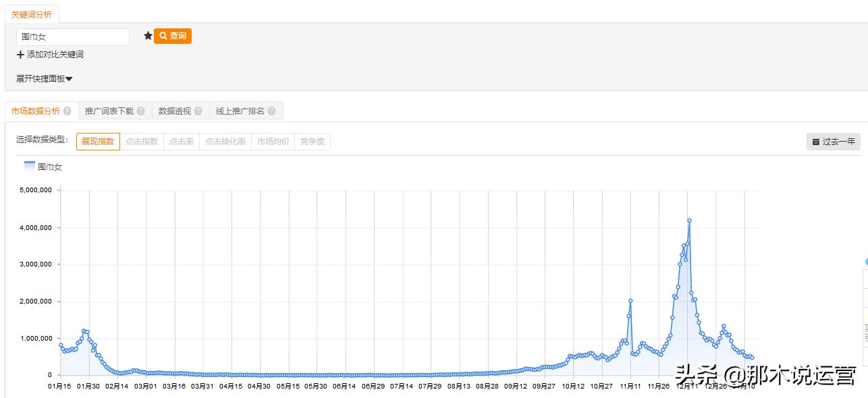The width and height of the screenshot is (868, 398).
Task: Click the blue arrow at right edge
Action: tap(865, 261)
